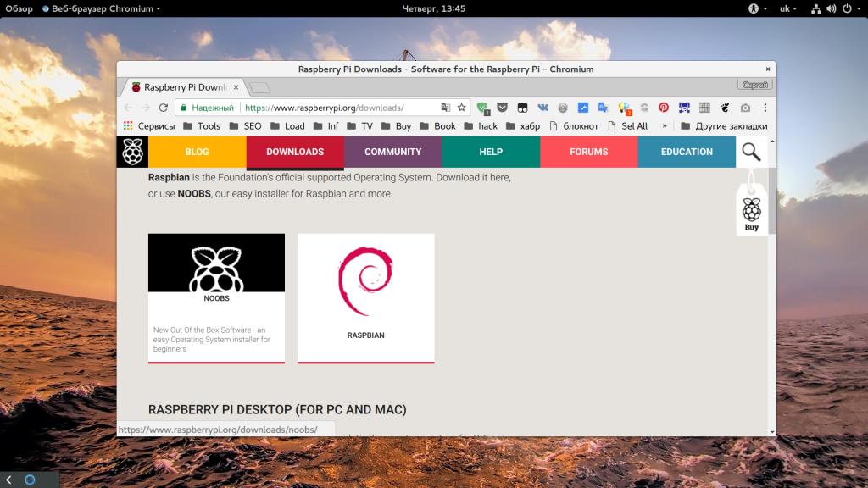868x488 pixels.
Task: Open the DOWNLOADS section
Action: tap(295, 152)
